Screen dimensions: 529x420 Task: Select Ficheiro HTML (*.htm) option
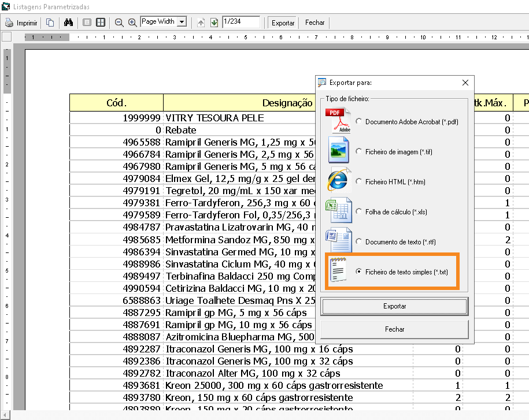coord(360,181)
